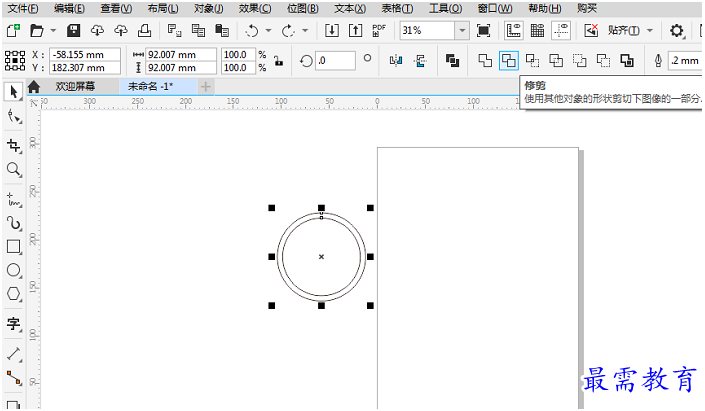Switch to the 欢迎屏幕 tab

75,86
